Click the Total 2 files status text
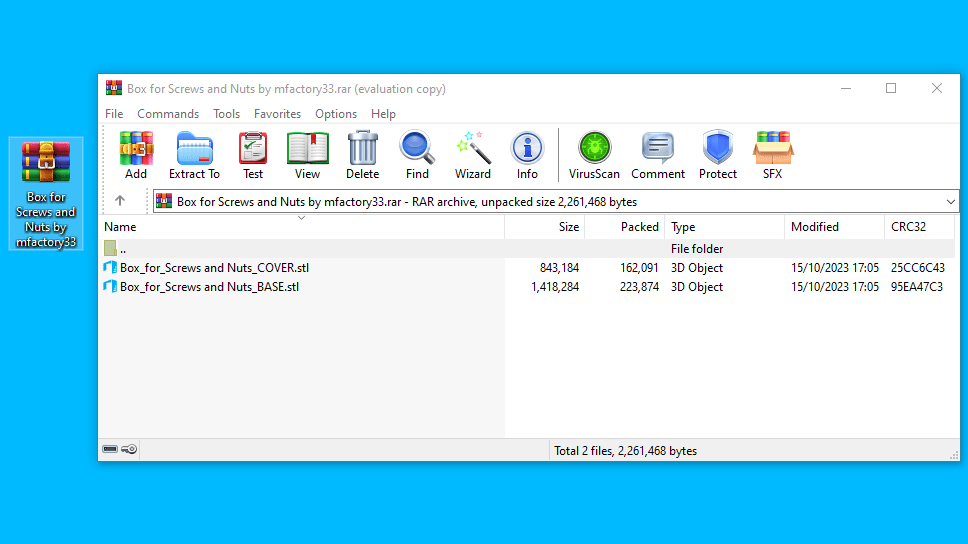 coord(625,451)
